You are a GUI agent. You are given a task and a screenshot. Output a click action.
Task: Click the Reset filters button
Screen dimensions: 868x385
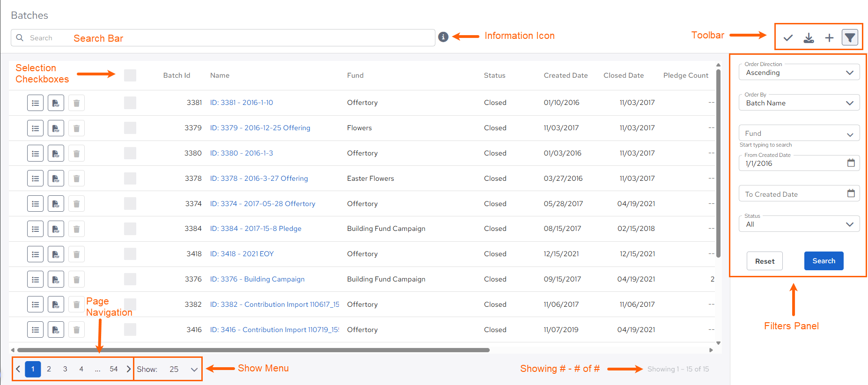tap(765, 261)
